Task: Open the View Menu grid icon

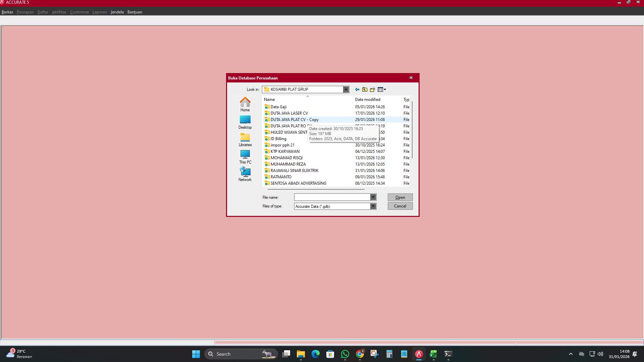Action: (381, 89)
